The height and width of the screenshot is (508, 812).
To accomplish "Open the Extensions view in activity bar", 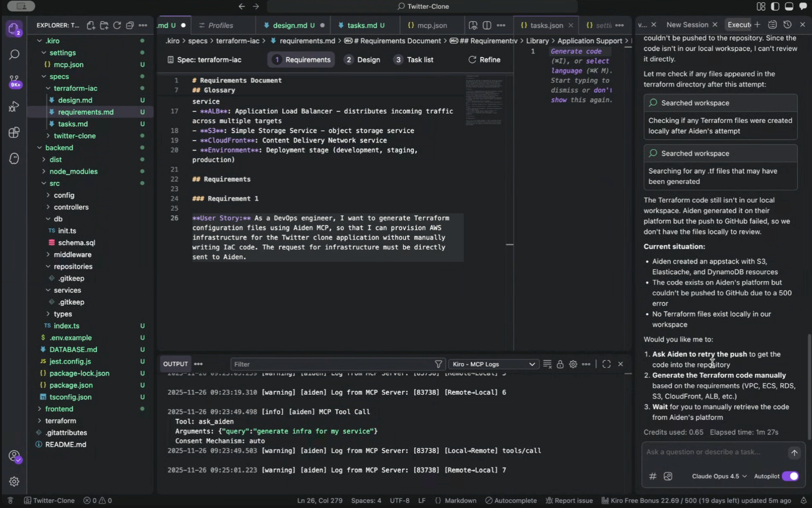I will point(15,132).
